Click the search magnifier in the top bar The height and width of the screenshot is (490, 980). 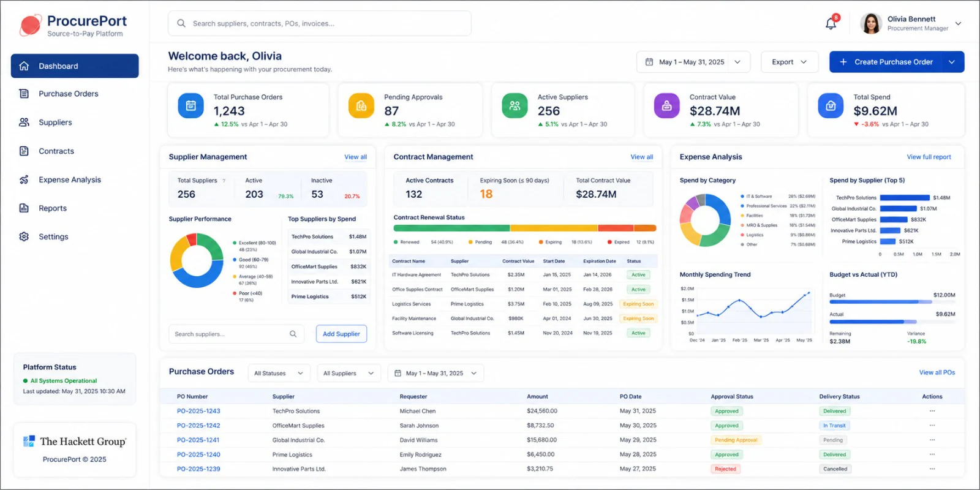[x=181, y=23]
